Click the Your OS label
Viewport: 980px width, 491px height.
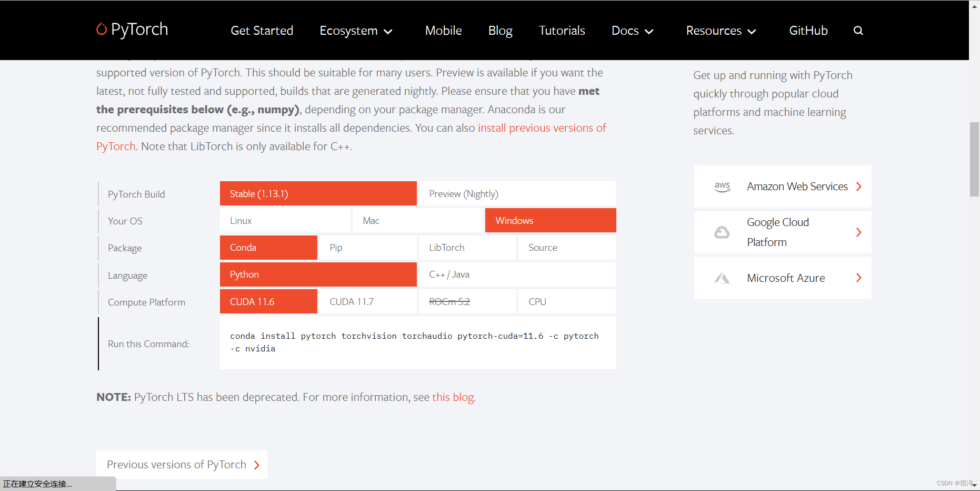[x=125, y=221]
